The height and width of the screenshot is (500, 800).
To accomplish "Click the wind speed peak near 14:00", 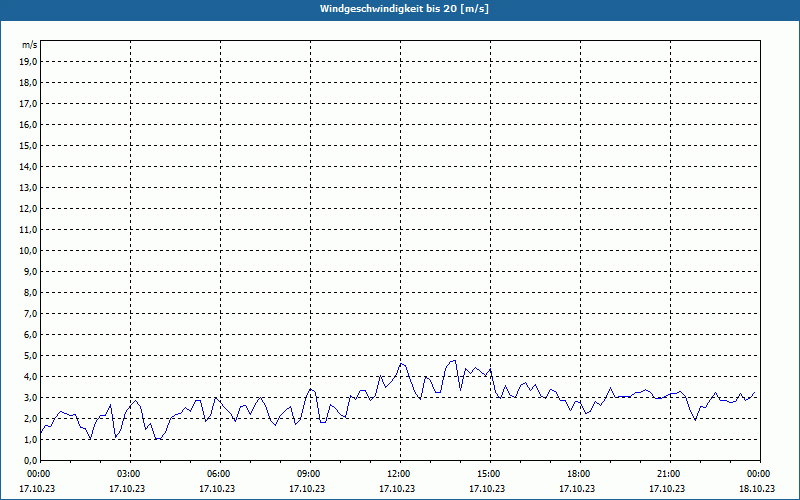I will click(453, 361).
